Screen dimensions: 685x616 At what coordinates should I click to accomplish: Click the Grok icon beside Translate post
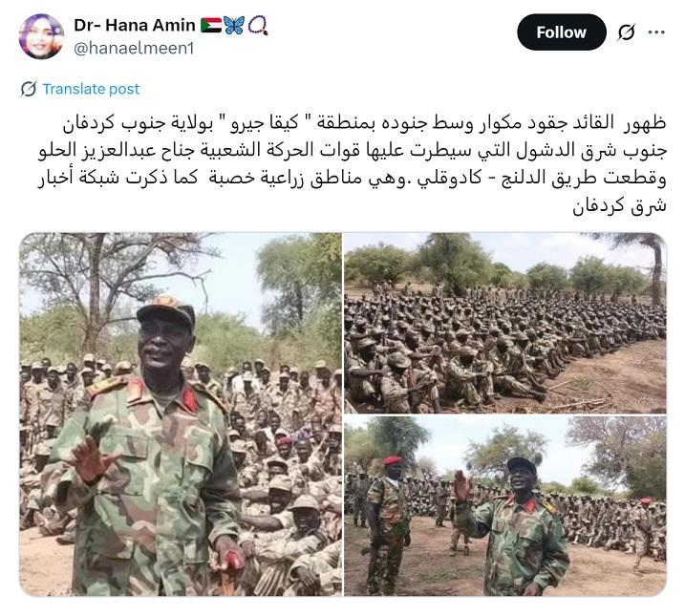[29, 89]
